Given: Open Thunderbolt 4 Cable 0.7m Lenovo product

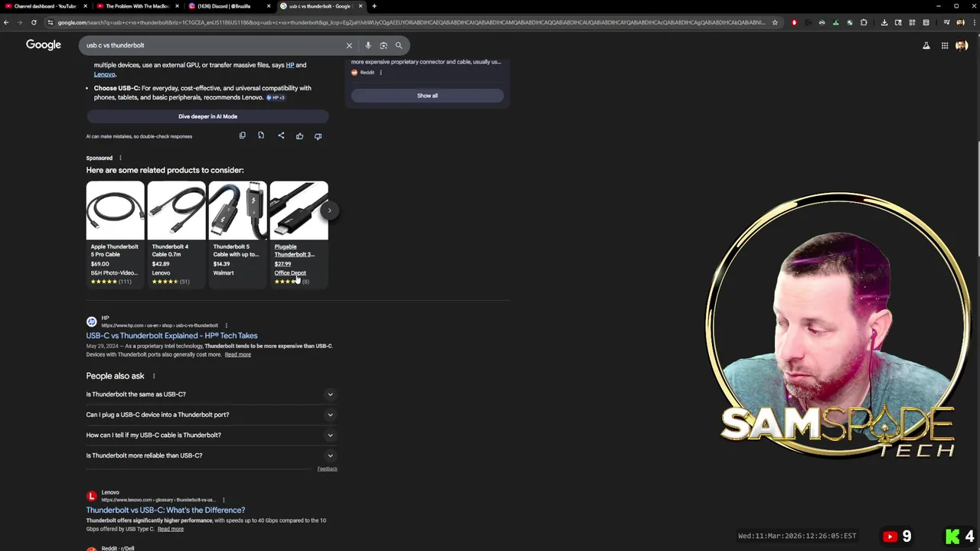Looking at the screenshot, I should [176, 233].
